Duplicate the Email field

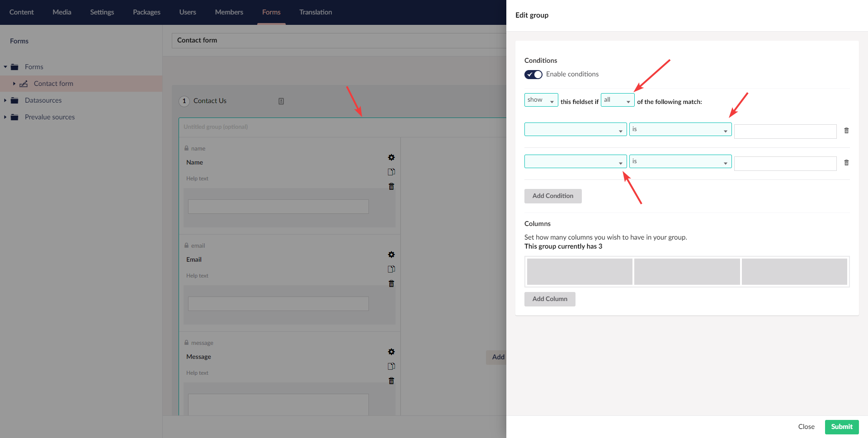point(391,268)
